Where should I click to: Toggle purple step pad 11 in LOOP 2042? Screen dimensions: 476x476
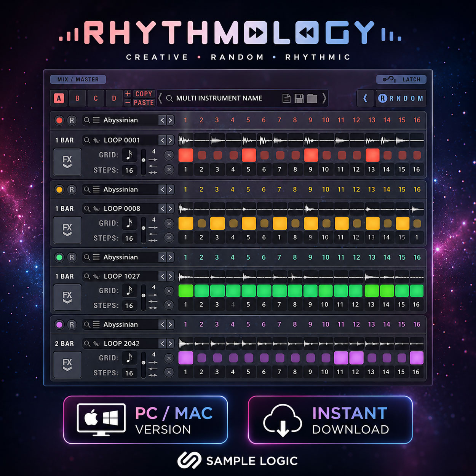pyautogui.click(x=341, y=358)
